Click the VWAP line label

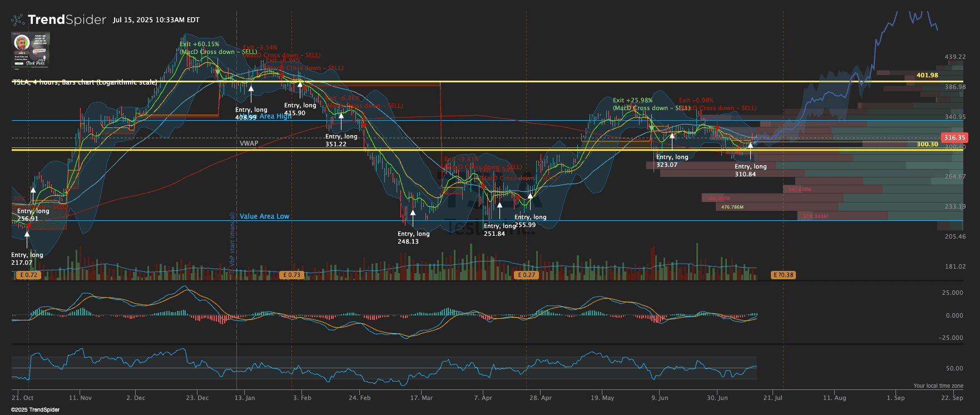pyautogui.click(x=249, y=144)
